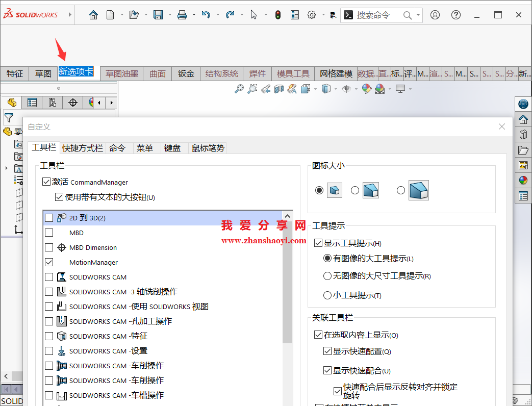Click the Help question mark button
The height and width of the screenshot is (406, 532).
click(x=455, y=14)
